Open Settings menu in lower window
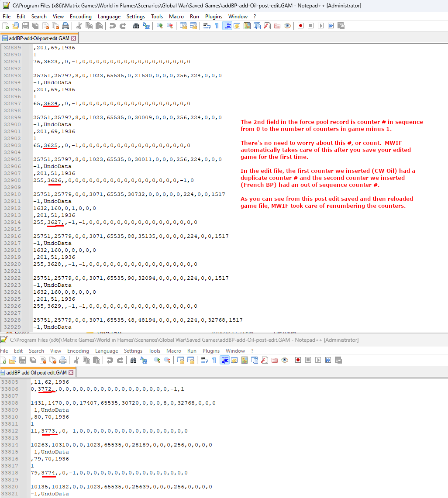The image size is (448, 498). tap(133, 351)
